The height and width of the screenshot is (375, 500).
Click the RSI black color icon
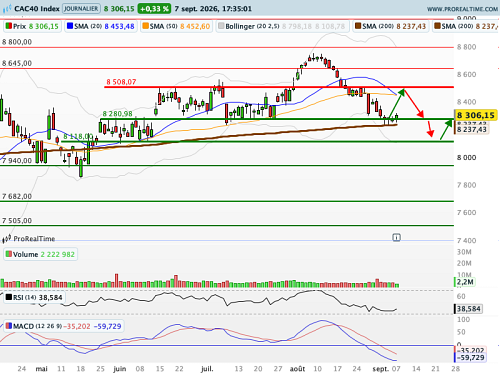(9, 297)
